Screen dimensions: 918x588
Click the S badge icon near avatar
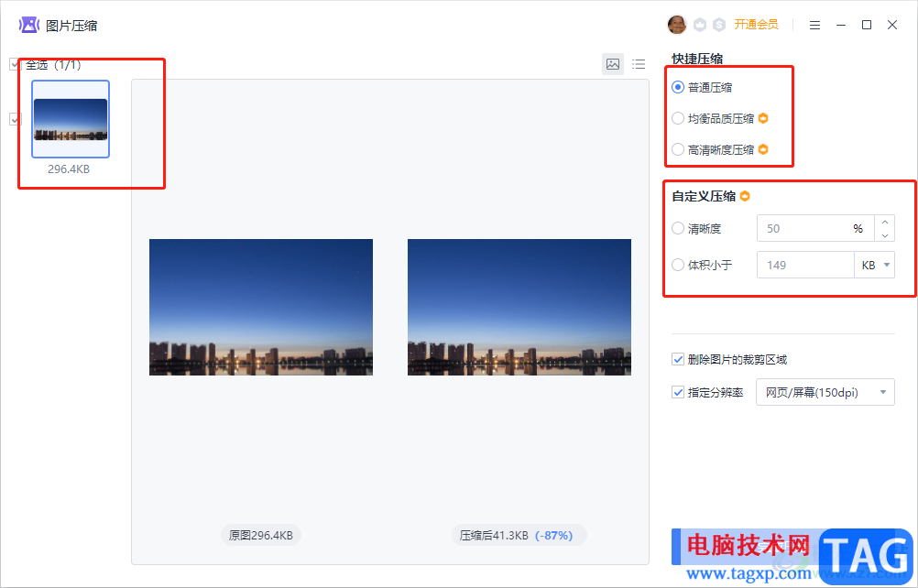pos(719,25)
